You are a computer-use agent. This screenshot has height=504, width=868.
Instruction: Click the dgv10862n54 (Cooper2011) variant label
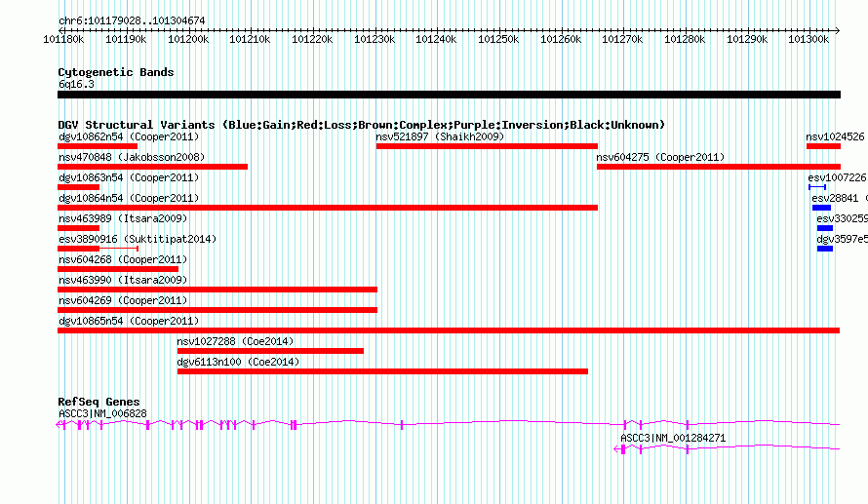point(129,136)
